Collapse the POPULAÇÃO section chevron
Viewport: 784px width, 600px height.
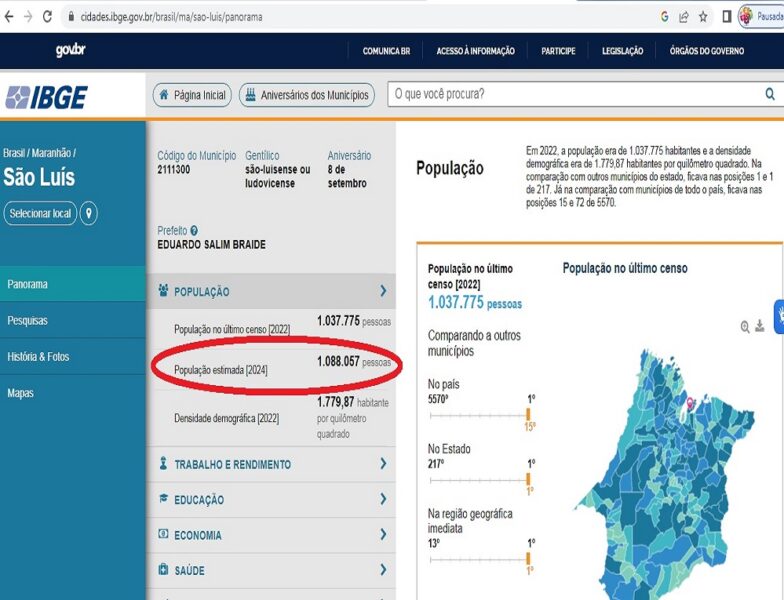(383, 291)
